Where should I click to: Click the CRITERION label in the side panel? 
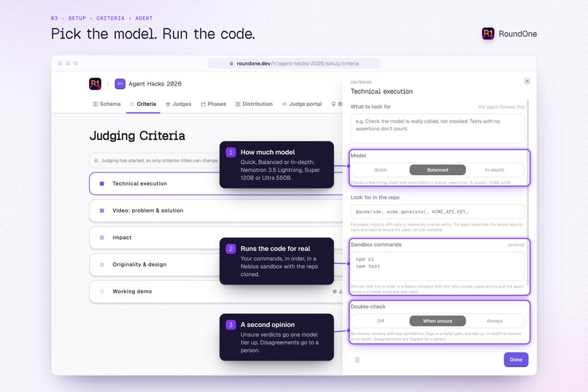tap(360, 82)
